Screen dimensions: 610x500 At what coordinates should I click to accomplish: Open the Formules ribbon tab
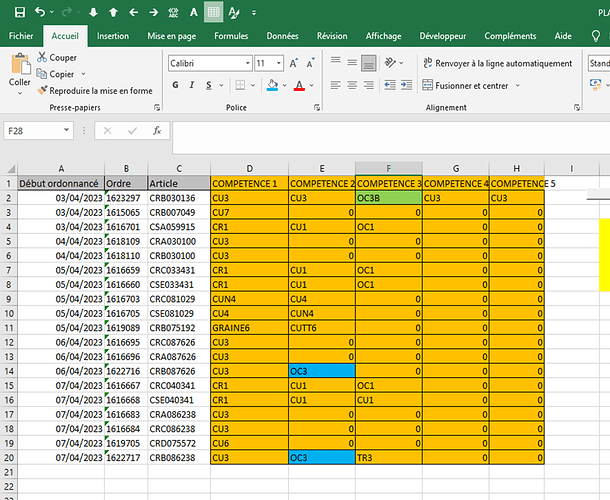click(231, 35)
